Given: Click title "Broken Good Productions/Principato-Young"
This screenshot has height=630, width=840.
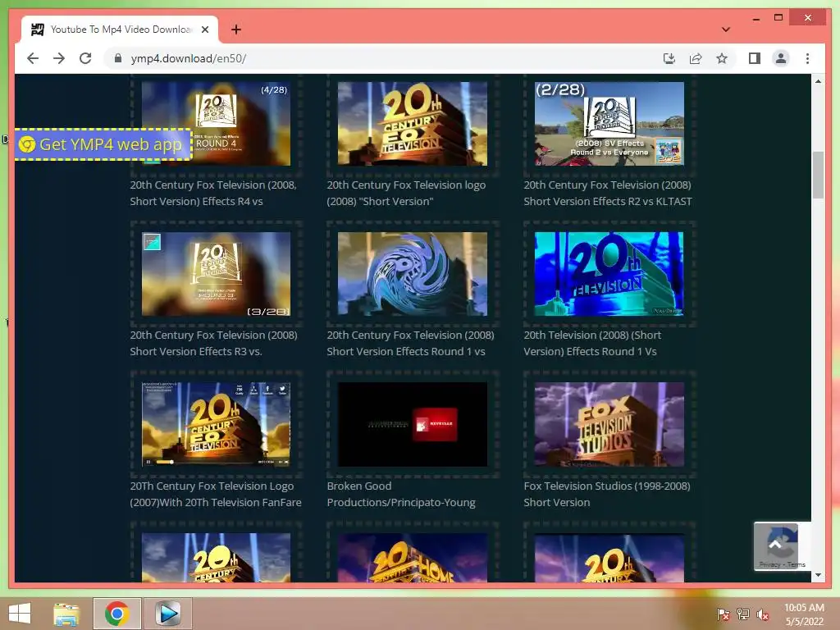Looking at the screenshot, I should click(x=401, y=494).
